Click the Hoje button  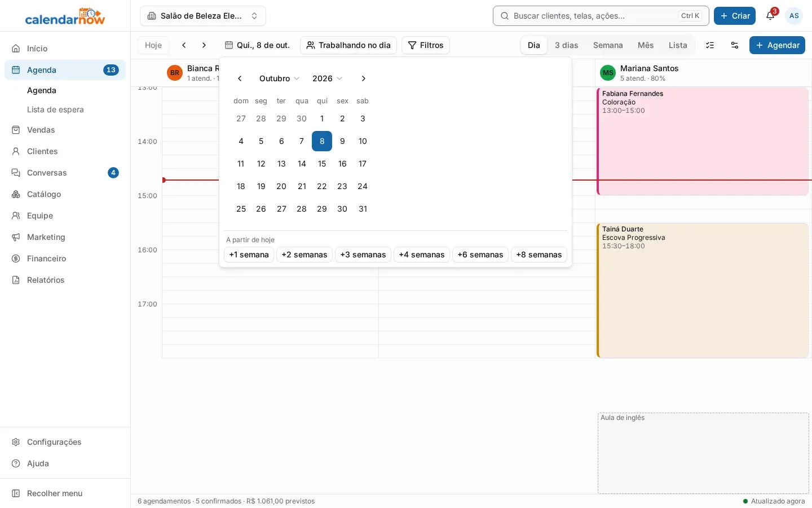(x=153, y=45)
